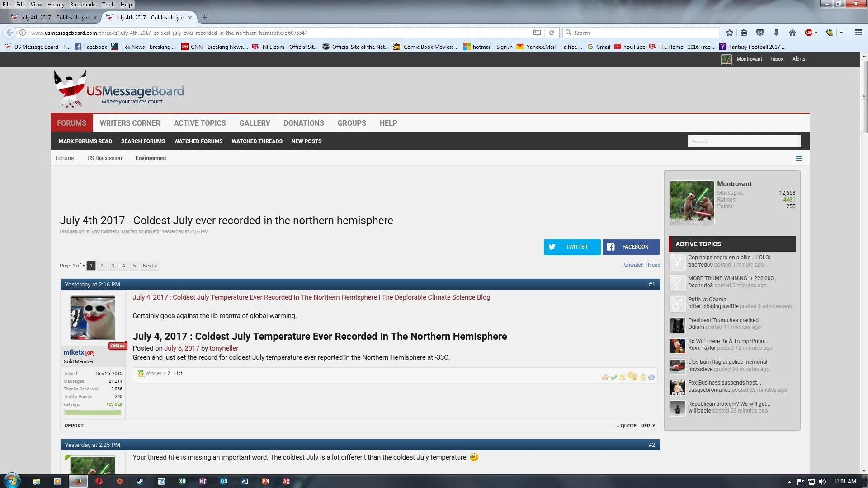Toggle Reader View in the address bar
Screen dimensions: 868x488
point(537,32)
